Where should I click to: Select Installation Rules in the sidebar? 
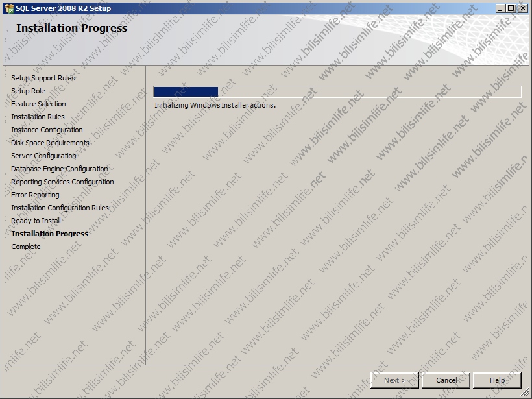click(38, 117)
